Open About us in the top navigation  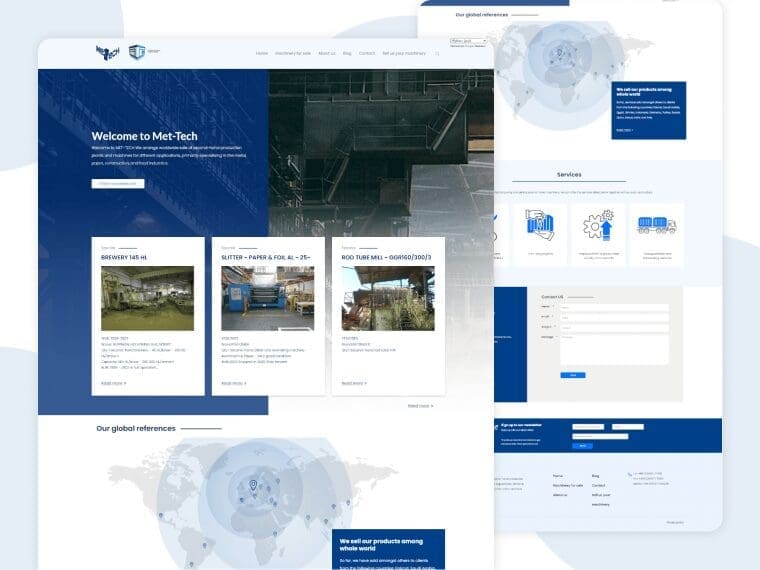tap(327, 53)
